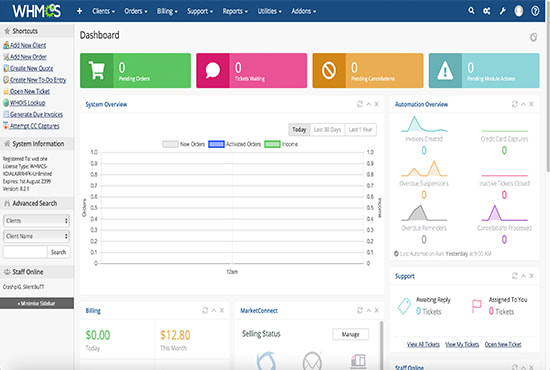The width and height of the screenshot is (550, 370).
Task: Toggle New Orders series in chart legend
Action: pos(183,144)
